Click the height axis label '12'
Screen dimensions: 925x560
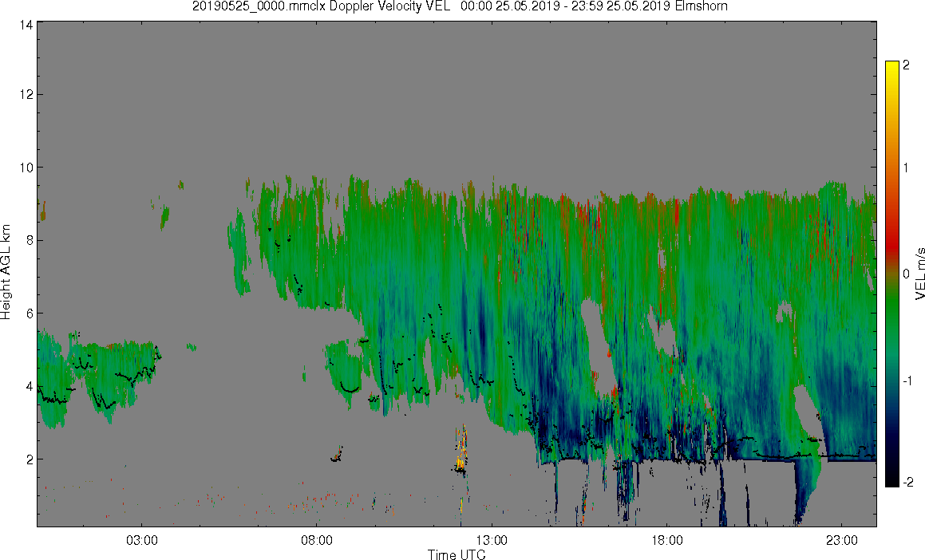click(26, 94)
